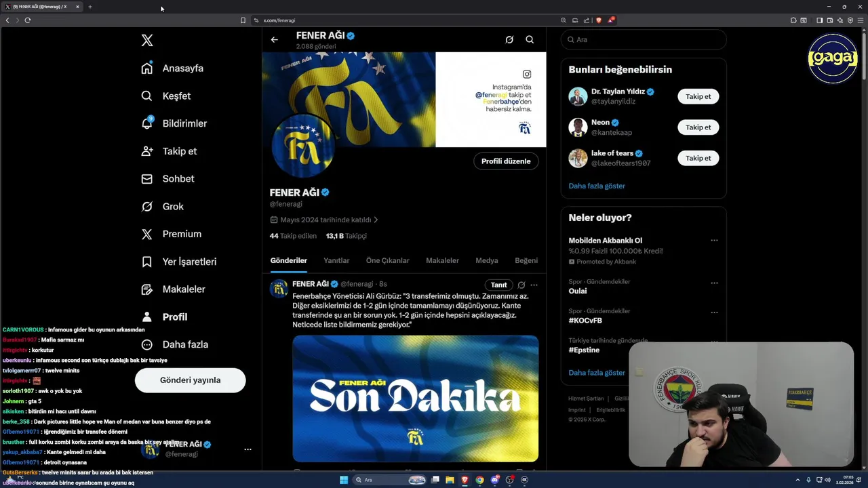Image resolution: width=868 pixels, height=488 pixels.
Task: Open options for Akbank promoted trend
Action: [714, 241]
